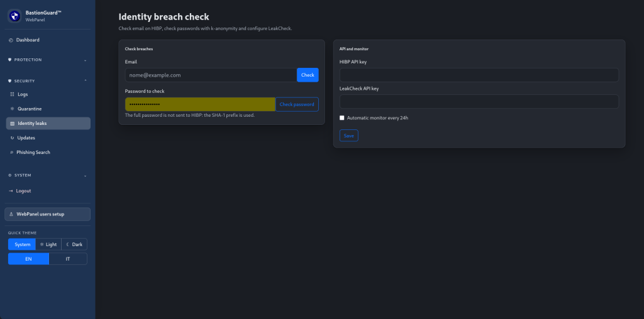Click the moon icon on Dark theme
644x319 pixels.
[x=68, y=244]
